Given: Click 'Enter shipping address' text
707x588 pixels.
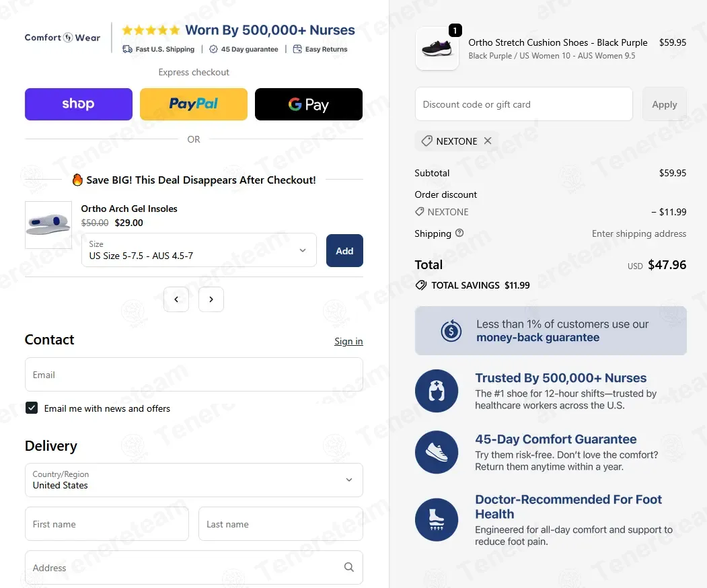Looking at the screenshot, I should pyautogui.click(x=639, y=233).
